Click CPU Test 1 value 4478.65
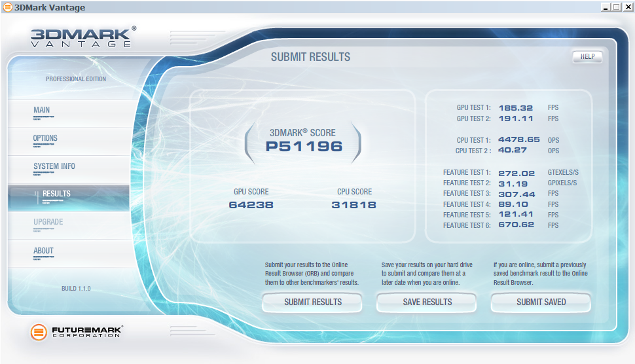This screenshot has height=364, width=635. pyautogui.click(x=518, y=139)
